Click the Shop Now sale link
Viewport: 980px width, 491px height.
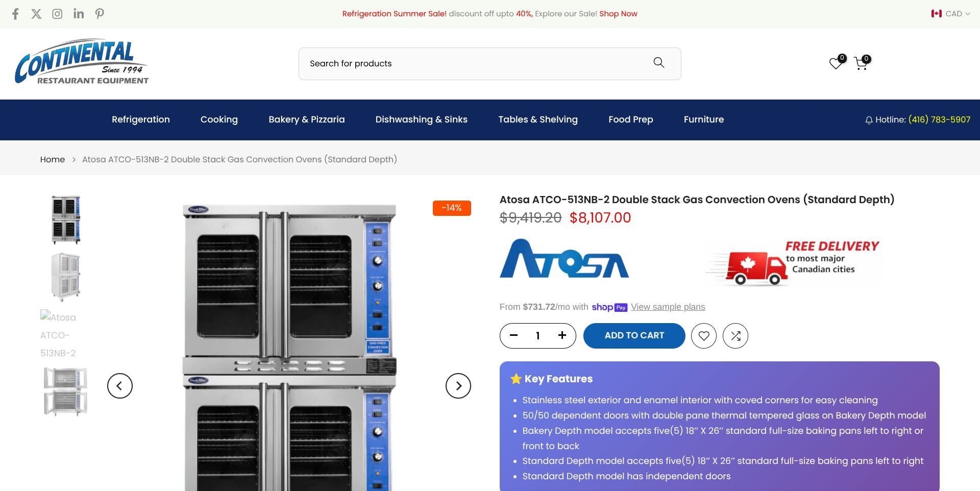[x=618, y=14]
